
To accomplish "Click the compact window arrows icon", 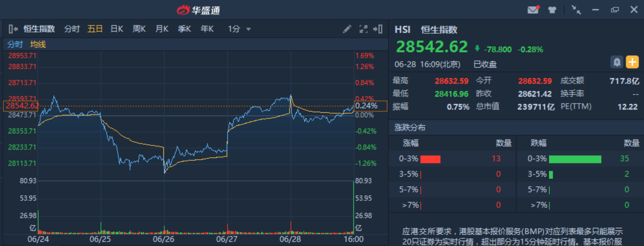I will coord(576,9).
